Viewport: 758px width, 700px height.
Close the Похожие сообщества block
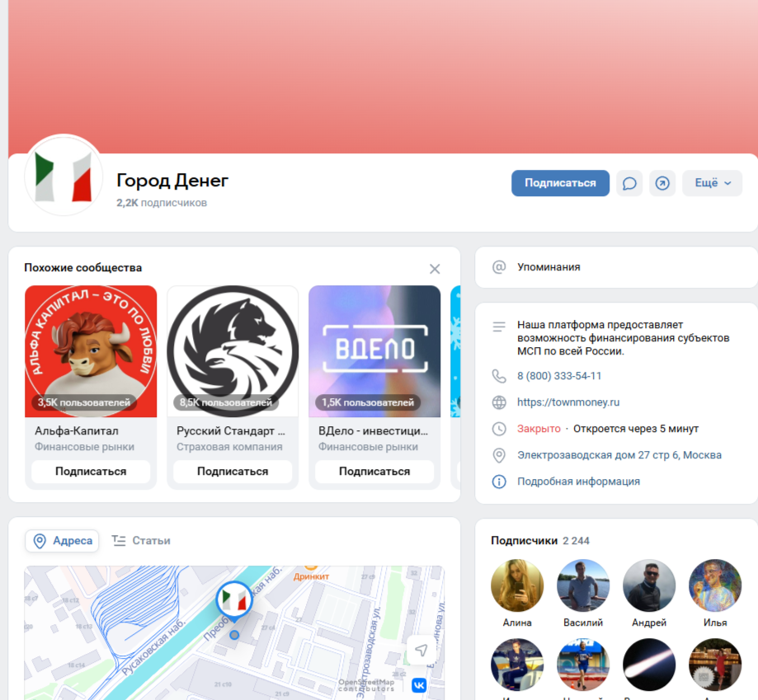click(x=435, y=269)
